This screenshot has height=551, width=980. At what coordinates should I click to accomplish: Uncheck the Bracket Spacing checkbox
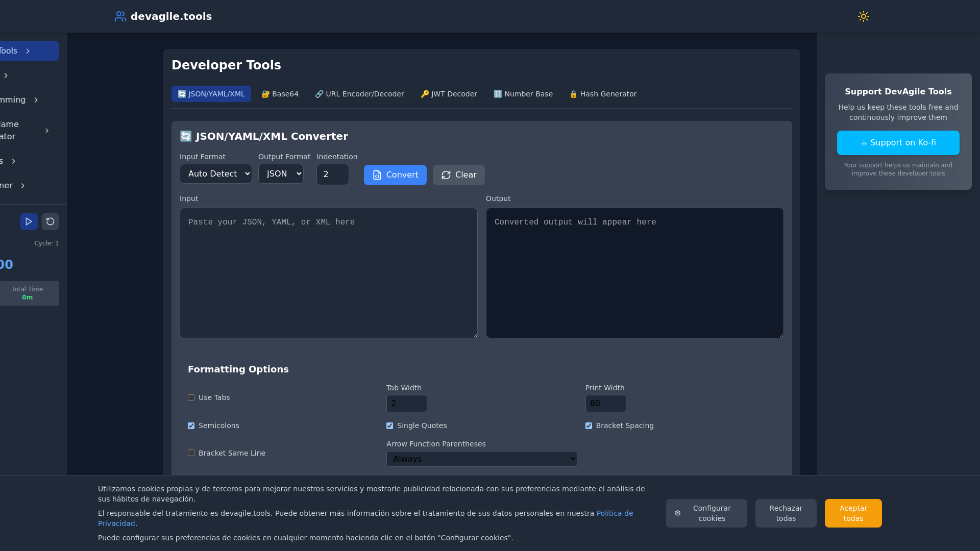click(x=589, y=426)
